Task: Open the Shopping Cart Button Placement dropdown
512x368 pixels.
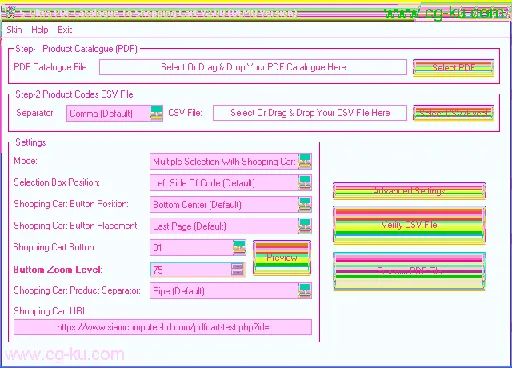Action: pos(231,226)
